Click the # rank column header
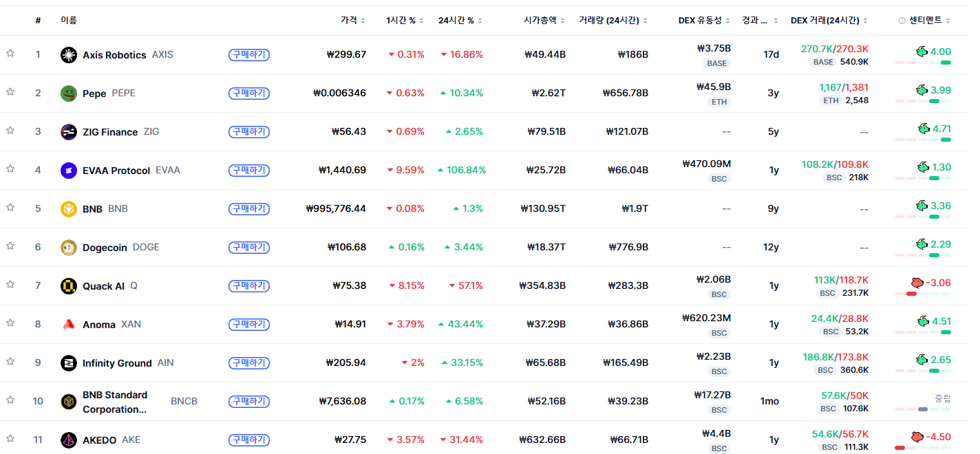 (38, 21)
